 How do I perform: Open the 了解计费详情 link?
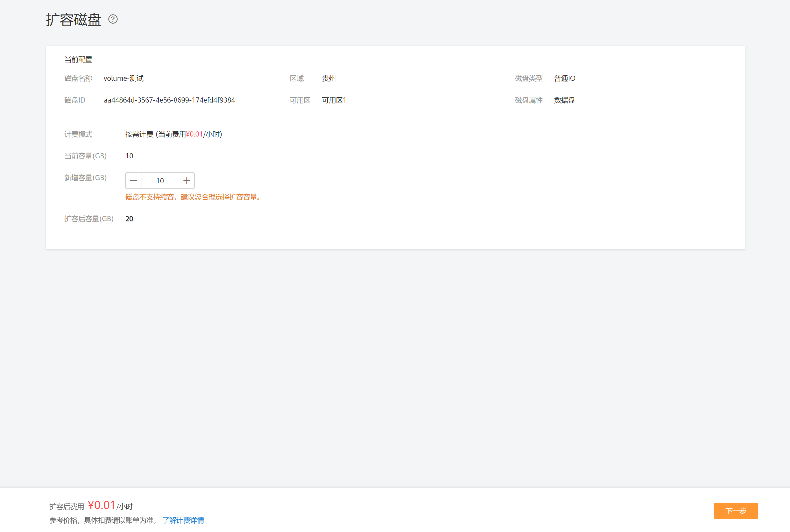pyautogui.click(x=183, y=520)
